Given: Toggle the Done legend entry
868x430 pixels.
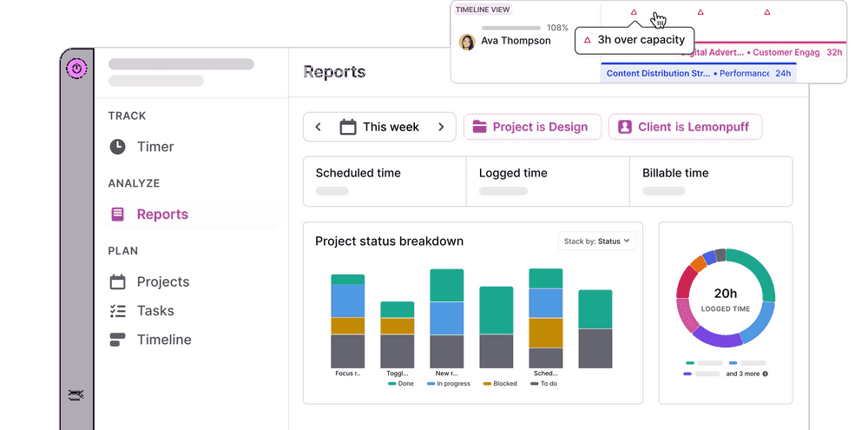Looking at the screenshot, I should [401, 383].
